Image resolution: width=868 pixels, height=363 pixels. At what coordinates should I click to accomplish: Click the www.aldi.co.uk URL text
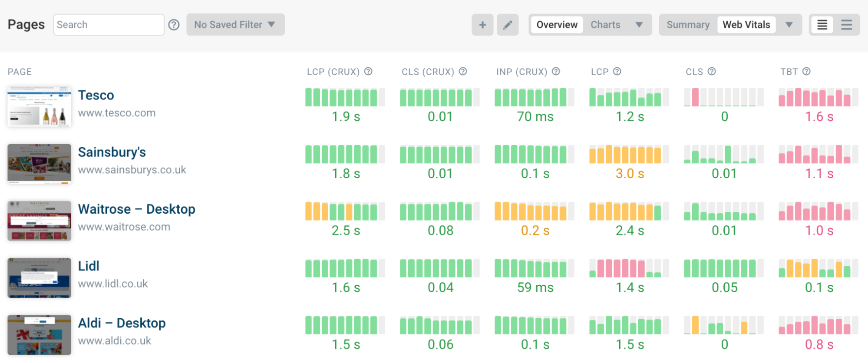115,341
